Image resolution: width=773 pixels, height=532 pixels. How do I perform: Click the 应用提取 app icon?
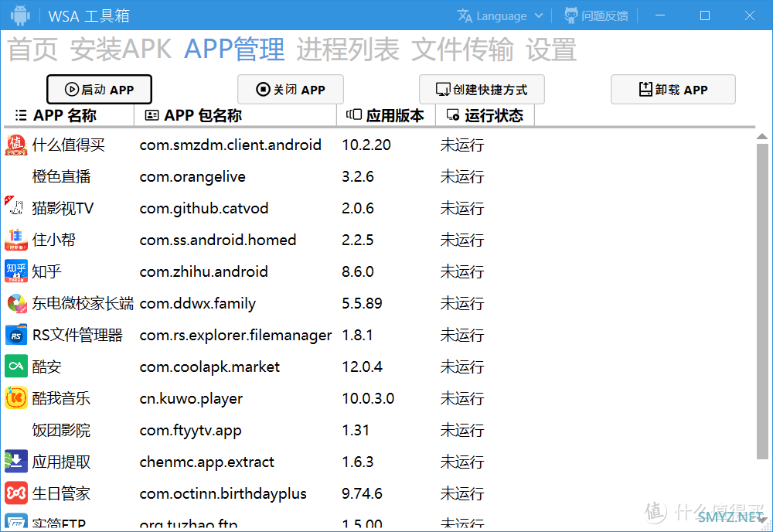point(16,462)
